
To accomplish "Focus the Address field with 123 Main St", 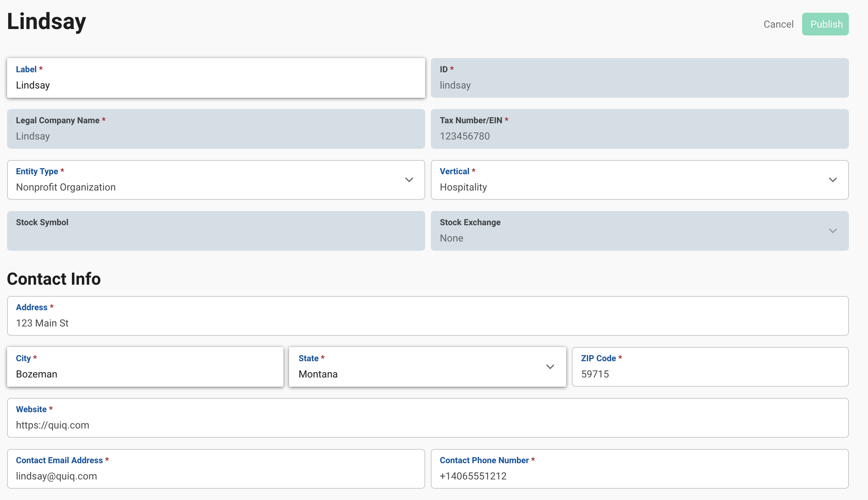I will [x=427, y=323].
